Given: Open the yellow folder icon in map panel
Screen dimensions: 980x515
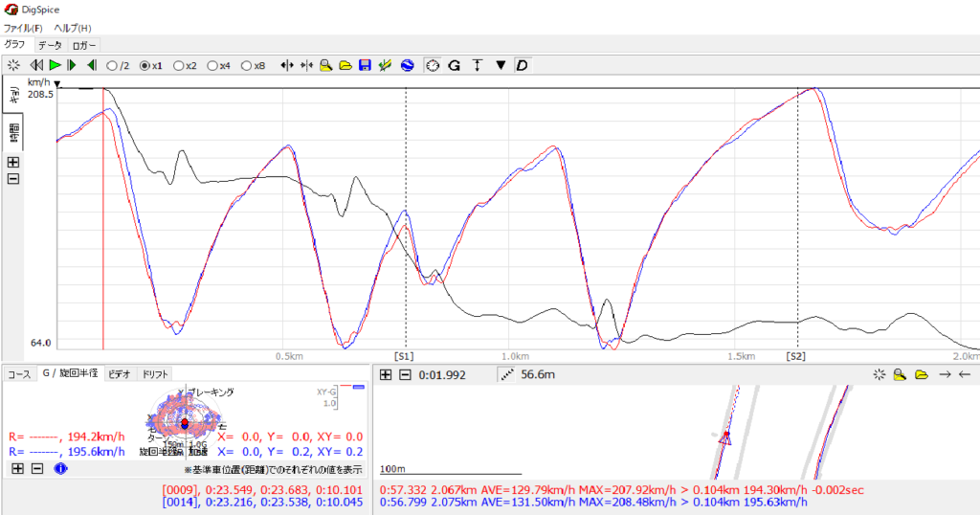Looking at the screenshot, I should (x=921, y=375).
